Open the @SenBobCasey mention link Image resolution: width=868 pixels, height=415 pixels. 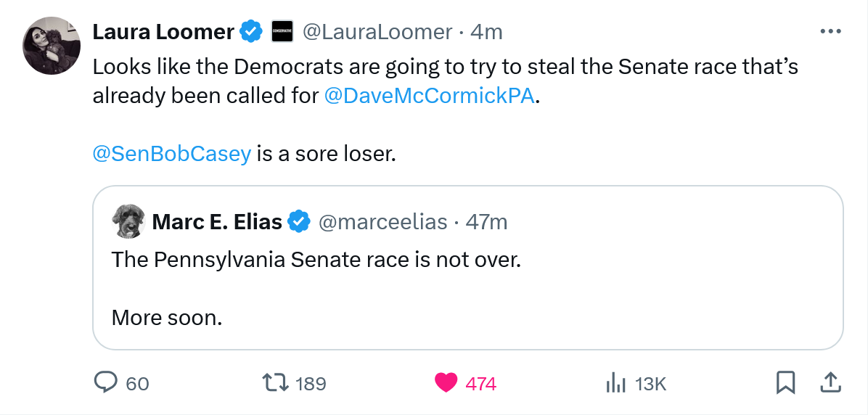(172, 153)
